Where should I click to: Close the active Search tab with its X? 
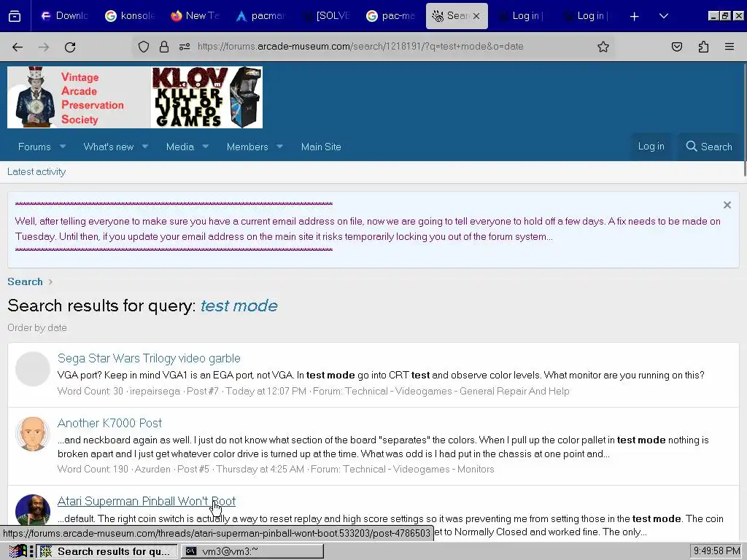476,16
